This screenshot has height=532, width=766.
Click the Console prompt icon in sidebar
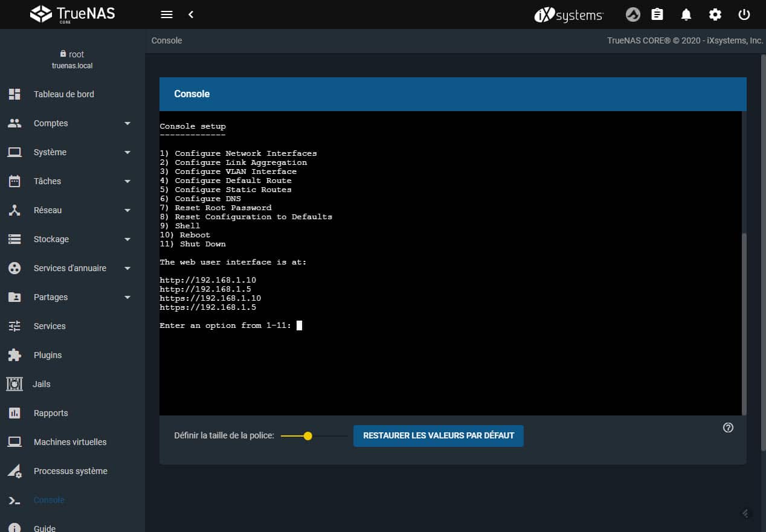point(14,500)
